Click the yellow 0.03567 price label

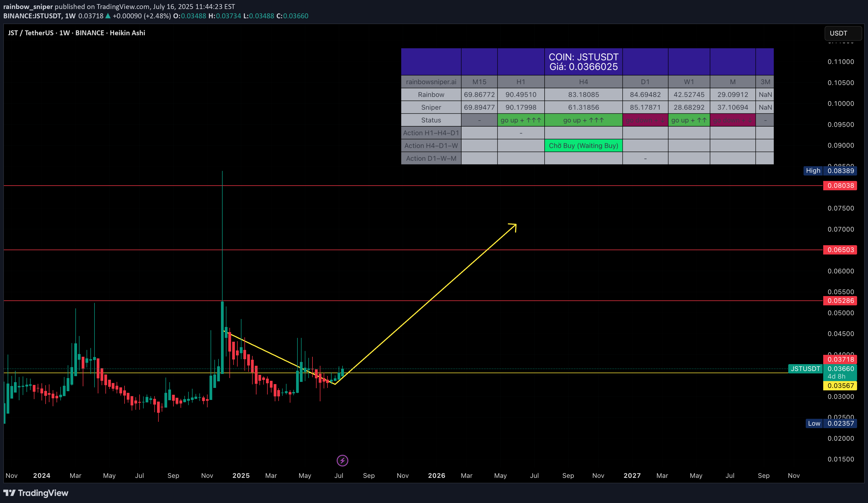pyautogui.click(x=840, y=385)
